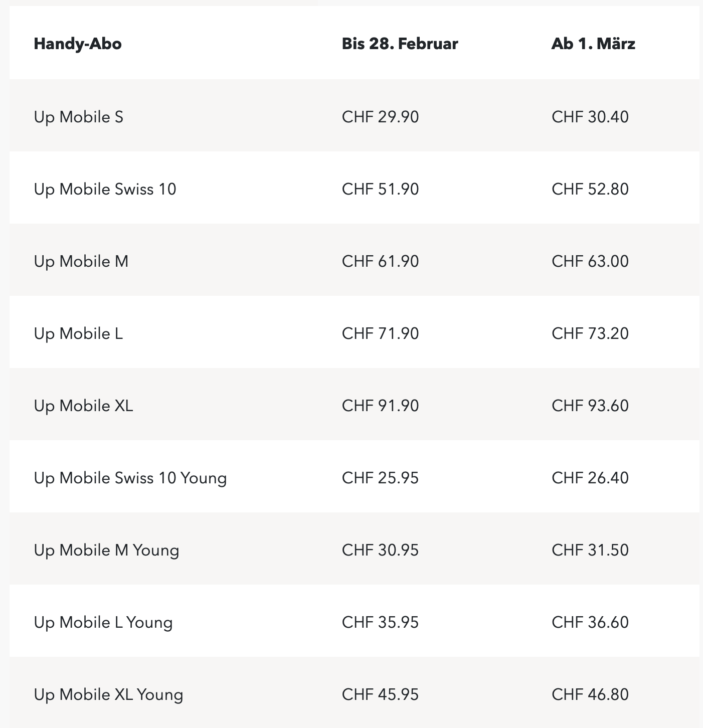703x728 pixels.
Task: Click the Handy-Abo column header
Action: click(78, 44)
